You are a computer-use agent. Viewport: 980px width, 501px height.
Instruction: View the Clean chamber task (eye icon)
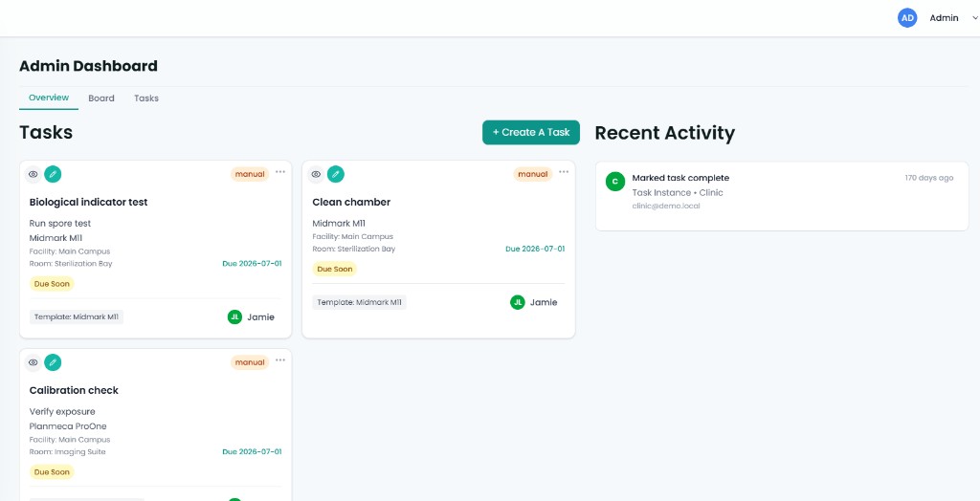pyautogui.click(x=316, y=174)
